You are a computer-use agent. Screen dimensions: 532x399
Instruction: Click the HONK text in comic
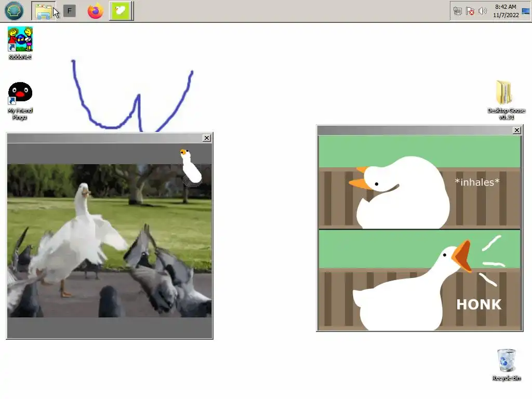click(478, 304)
